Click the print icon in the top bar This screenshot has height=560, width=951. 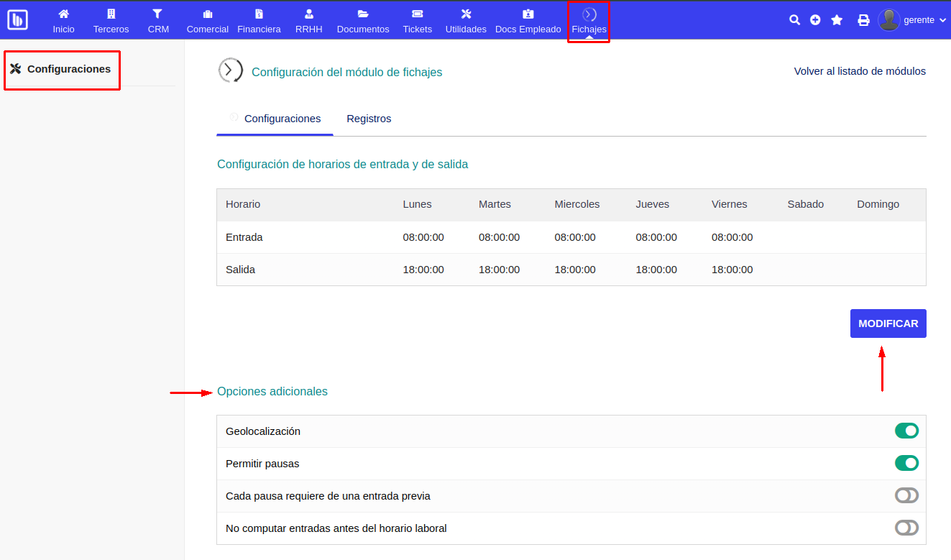tap(863, 20)
